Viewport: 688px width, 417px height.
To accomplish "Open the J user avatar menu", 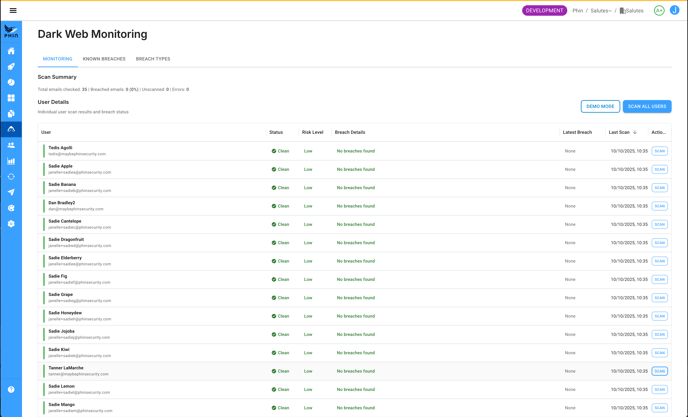I will pyautogui.click(x=675, y=10).
